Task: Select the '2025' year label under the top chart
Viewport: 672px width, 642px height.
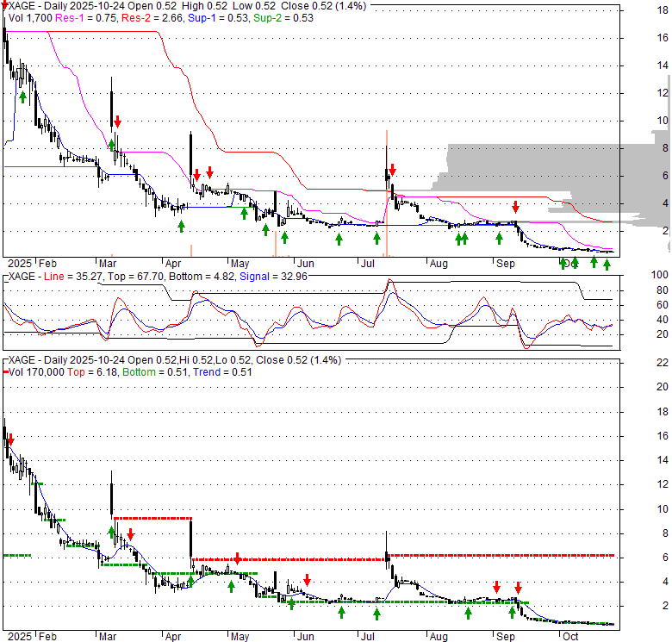Action: pyautogui.click(x=20, y=264)
